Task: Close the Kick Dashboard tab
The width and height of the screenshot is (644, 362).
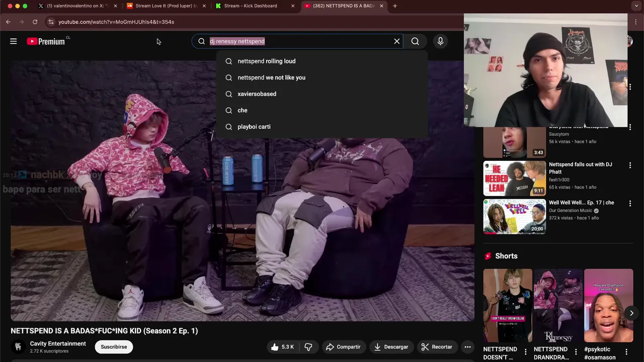Action: pos(293,6)
